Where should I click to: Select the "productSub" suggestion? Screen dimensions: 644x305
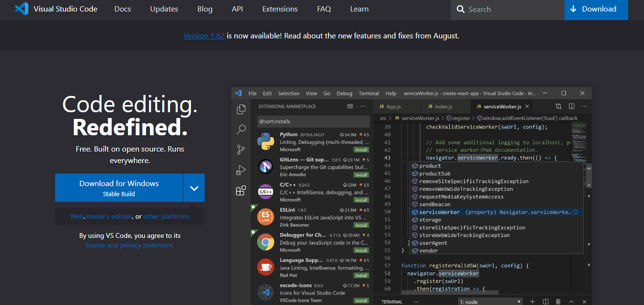pos(435,174)
